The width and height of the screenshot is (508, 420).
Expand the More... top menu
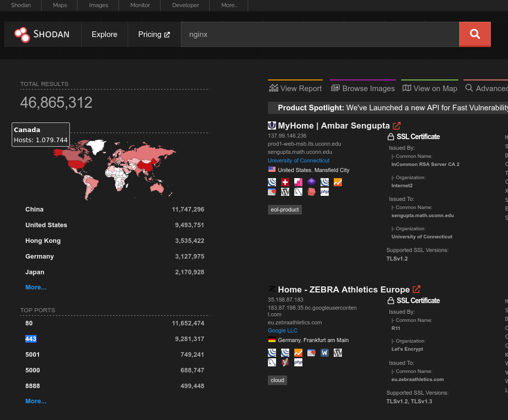click(x=229, y=5)
